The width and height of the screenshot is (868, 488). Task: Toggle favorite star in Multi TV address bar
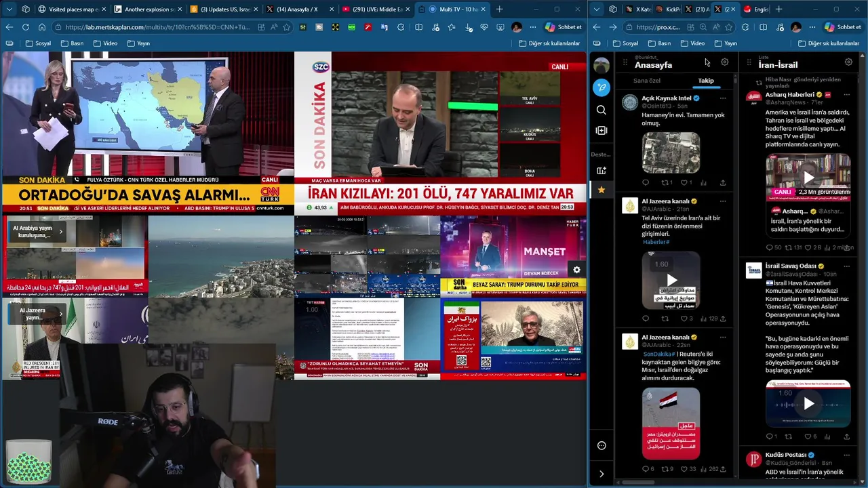287,27
